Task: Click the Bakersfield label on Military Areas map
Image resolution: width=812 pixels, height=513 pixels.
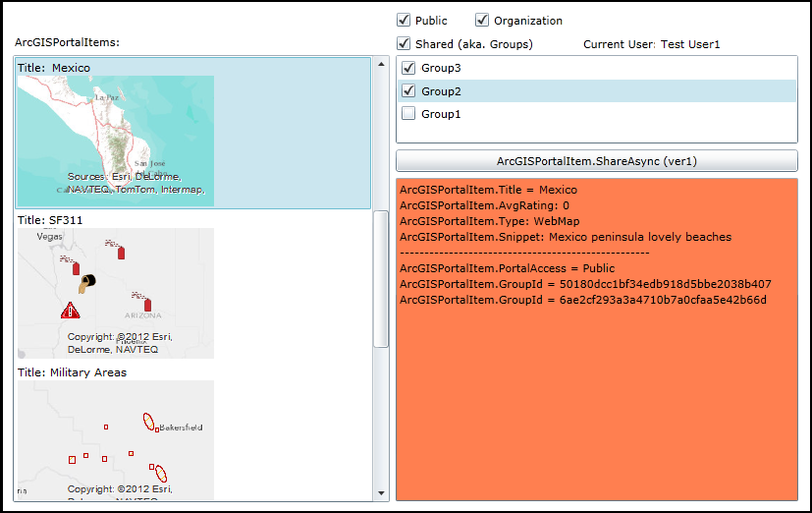Action: 181,427
